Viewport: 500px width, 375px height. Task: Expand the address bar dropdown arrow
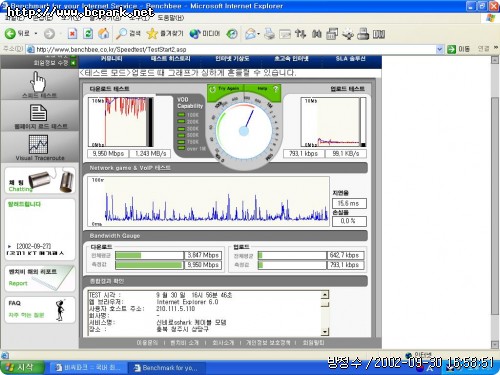[x=440, y=49]
